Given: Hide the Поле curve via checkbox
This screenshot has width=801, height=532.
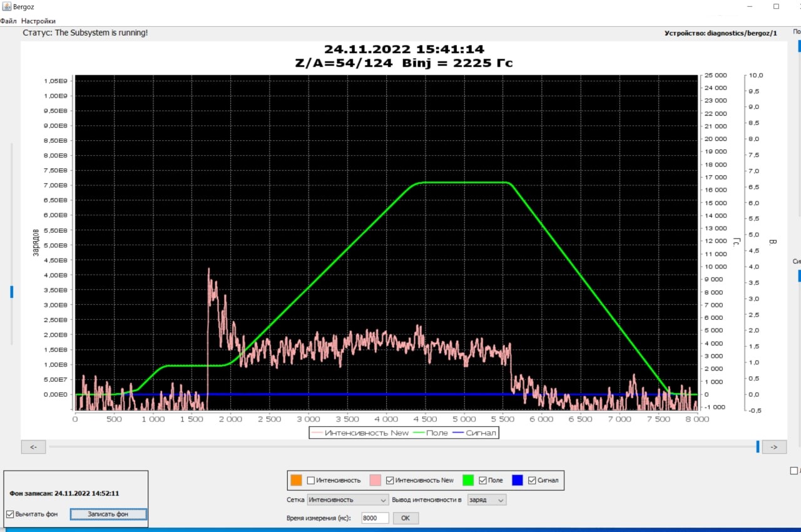Looking at the screenshot, I should [482, 480].
